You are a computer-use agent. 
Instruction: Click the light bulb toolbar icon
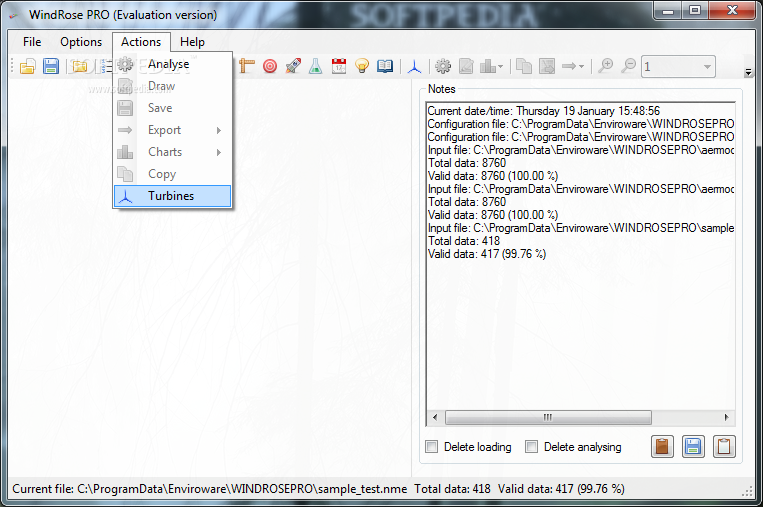362,66
